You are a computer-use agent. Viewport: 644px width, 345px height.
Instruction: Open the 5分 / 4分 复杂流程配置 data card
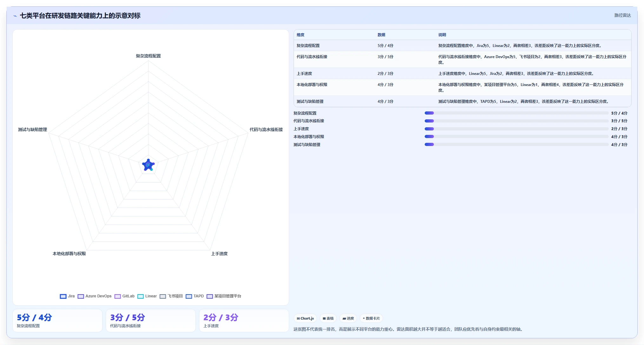(57, 321)
